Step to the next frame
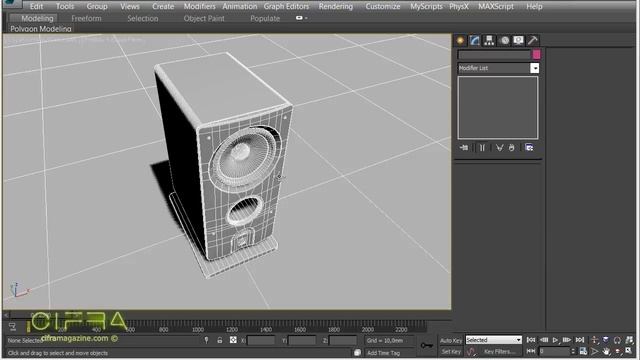Image resolution: width=640 pixels, height=360 pixels. click(567, 340)
